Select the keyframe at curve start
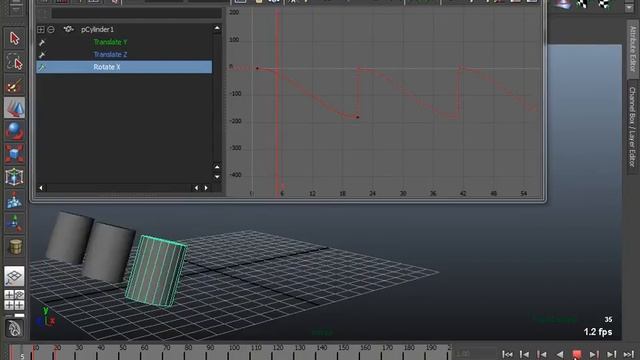 tap(257, 68)
